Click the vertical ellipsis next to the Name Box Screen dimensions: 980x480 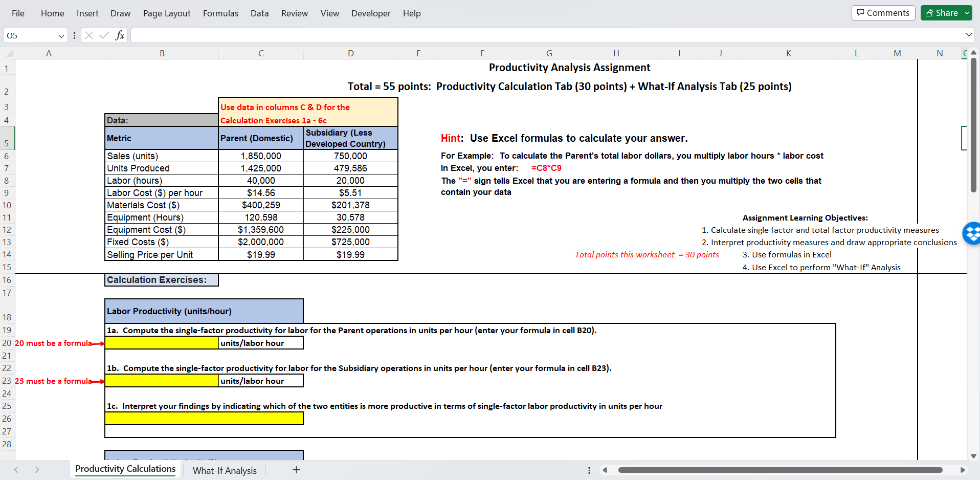pos(74,35)
